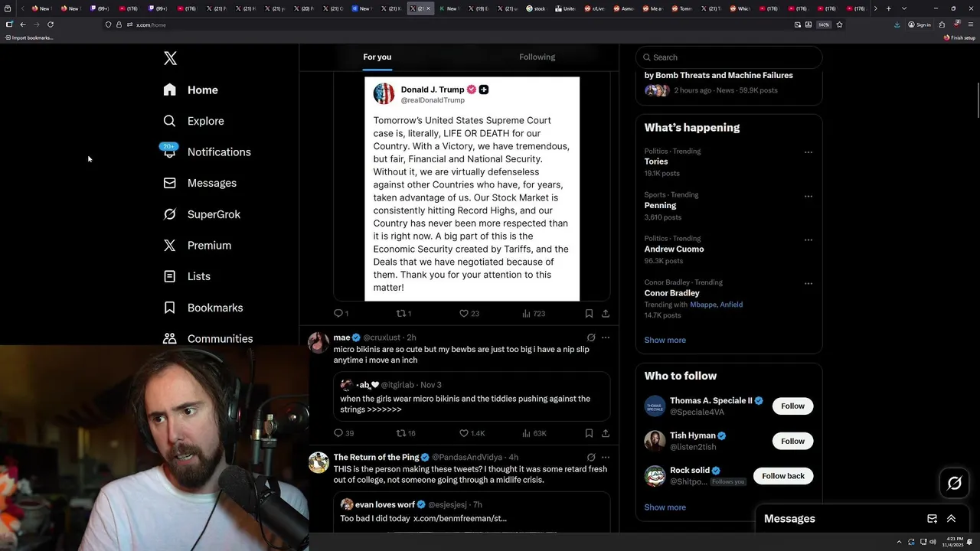Go back in browser history
980x551 pixels.
22,24
